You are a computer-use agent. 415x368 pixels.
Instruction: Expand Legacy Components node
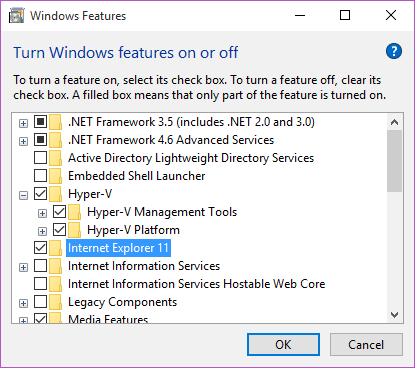[23, 304]
